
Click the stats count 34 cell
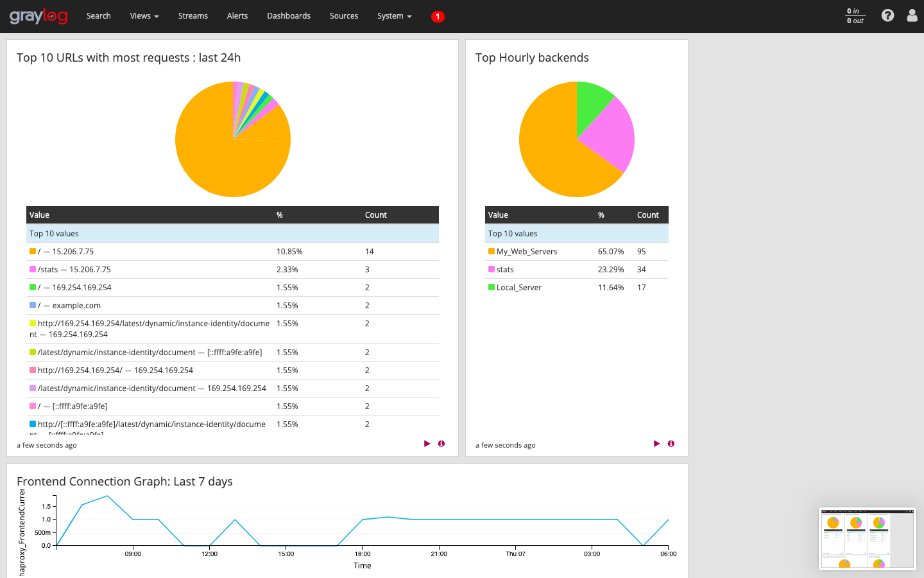tap(642, 270)
